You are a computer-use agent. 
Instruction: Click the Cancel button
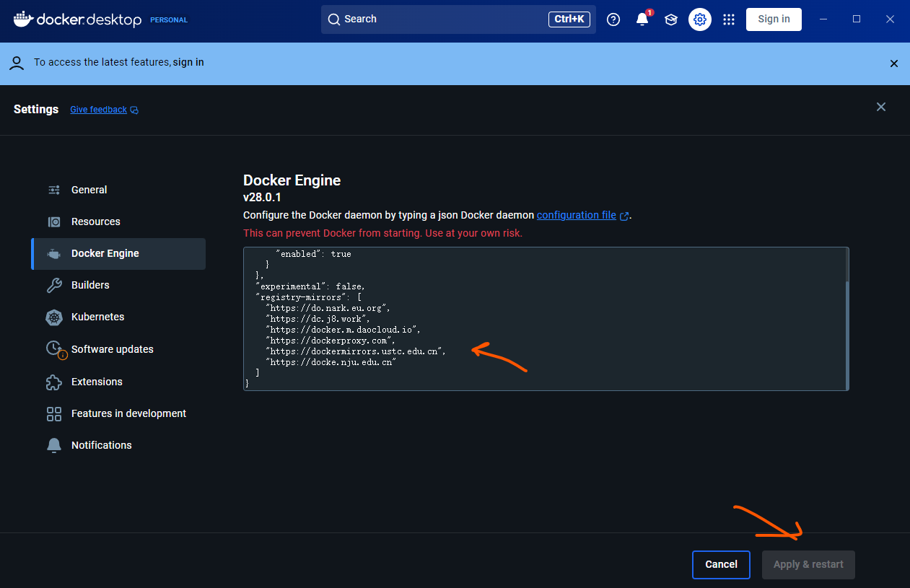721,565
